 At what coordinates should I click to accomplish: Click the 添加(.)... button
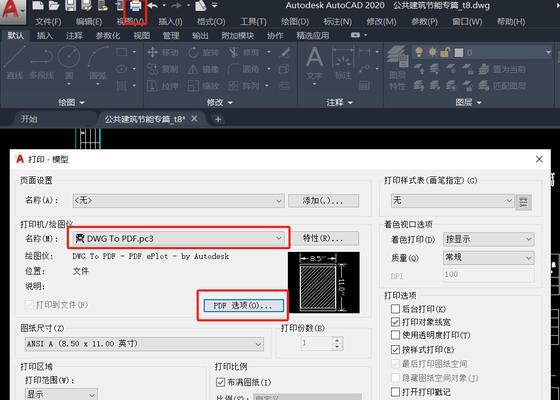pos(324,201)
